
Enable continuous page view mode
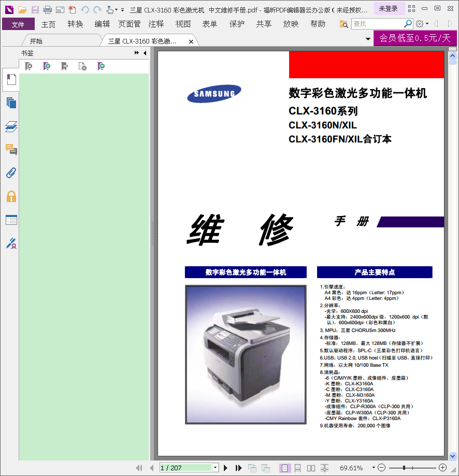pos(297,468)
